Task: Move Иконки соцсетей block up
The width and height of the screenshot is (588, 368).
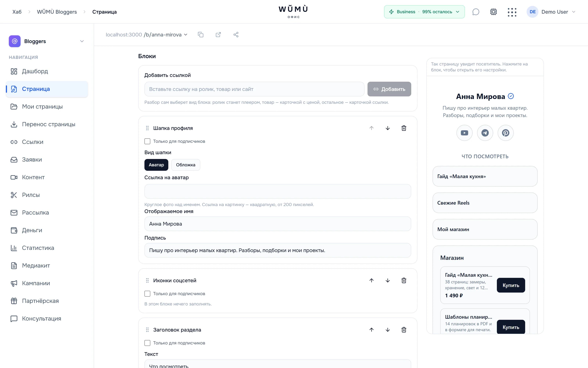Action: [x=371, y=280]
